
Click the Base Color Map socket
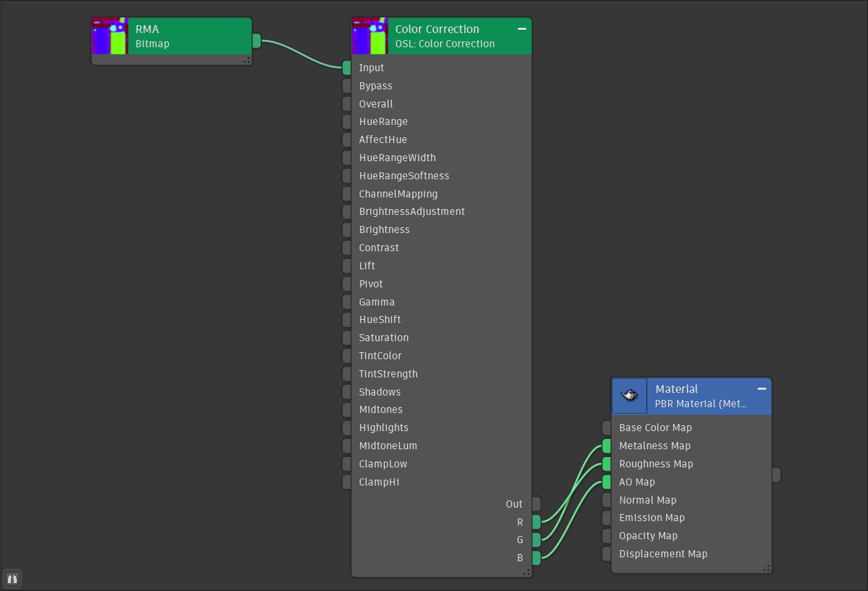tap(607, 427)
